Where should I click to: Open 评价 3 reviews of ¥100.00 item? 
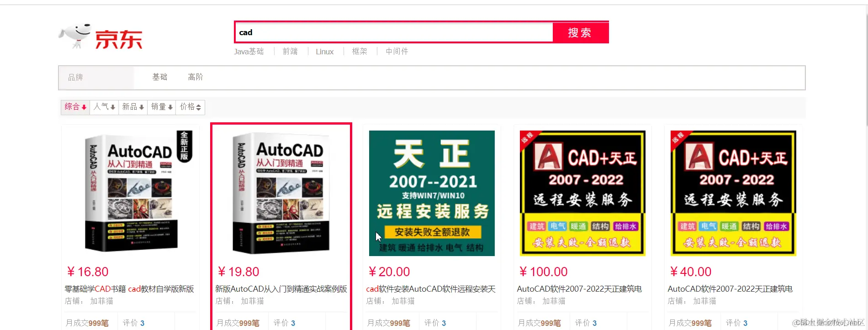tap(586, 323)
